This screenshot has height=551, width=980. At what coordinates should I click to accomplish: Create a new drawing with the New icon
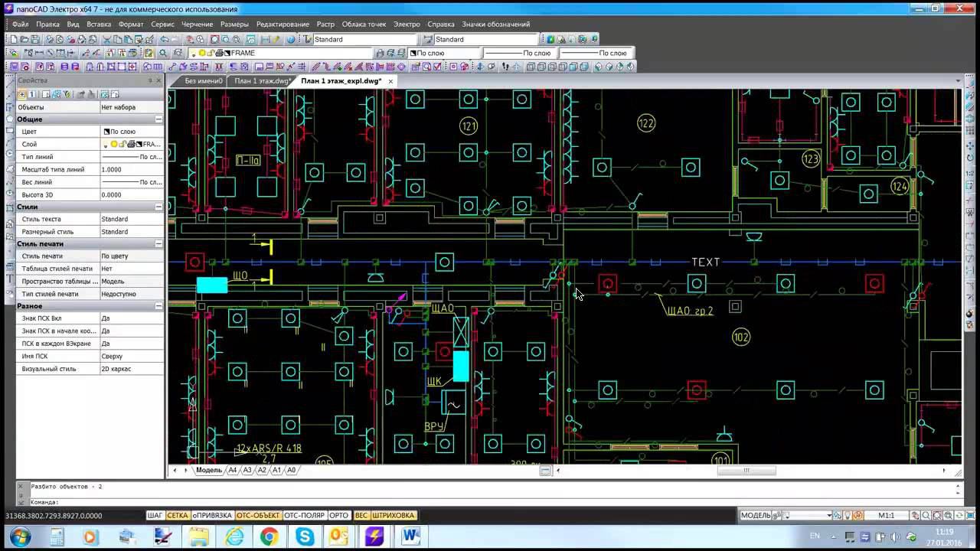pos(15,39)
